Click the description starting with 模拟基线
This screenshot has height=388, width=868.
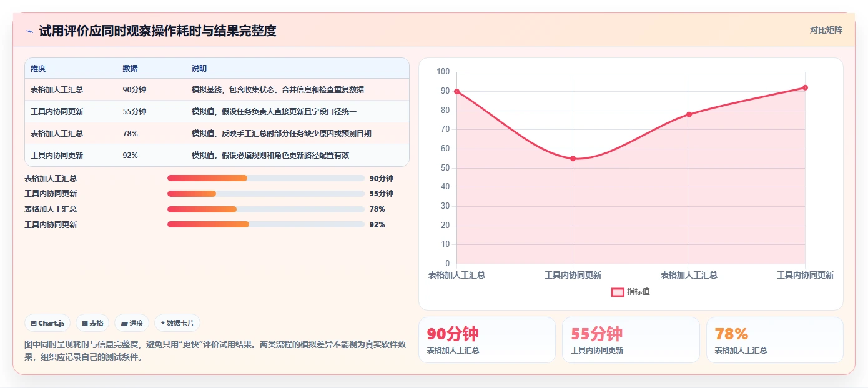coord(278,90)
